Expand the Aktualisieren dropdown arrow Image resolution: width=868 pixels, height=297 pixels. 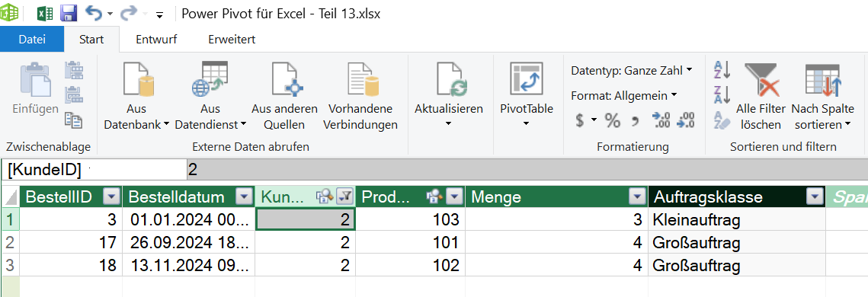tap(448, 123)
